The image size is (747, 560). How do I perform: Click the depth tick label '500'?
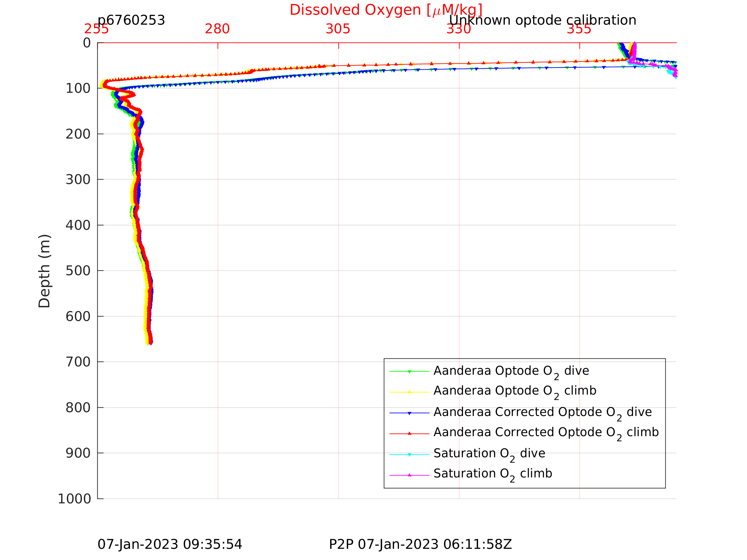click(x=78, y=271)
